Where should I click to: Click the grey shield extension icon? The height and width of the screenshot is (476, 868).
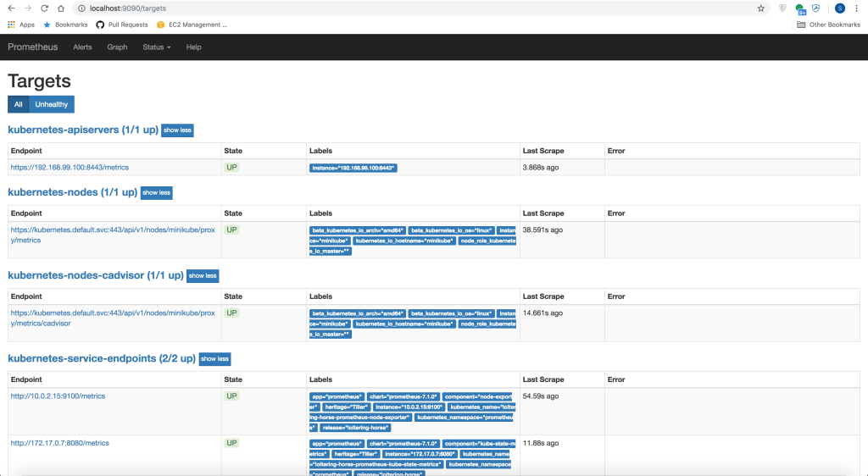pyautogui.click(x=782, y=8)
